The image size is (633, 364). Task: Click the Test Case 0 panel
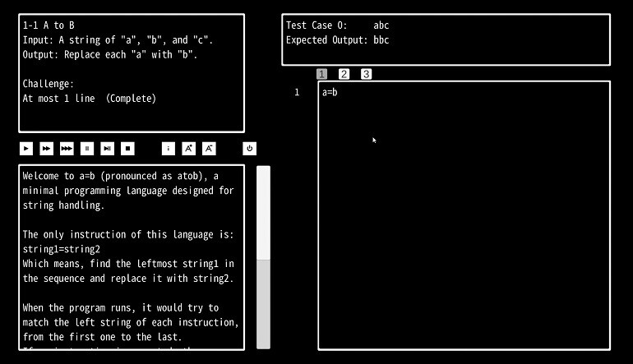pyautogui.click(x=446, y=39)
